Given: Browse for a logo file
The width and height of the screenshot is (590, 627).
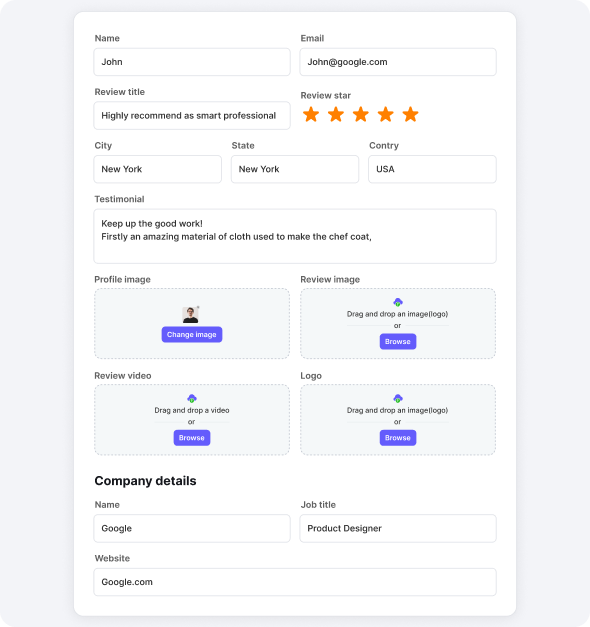Looking at the screenshot, I should coord(398,438).
